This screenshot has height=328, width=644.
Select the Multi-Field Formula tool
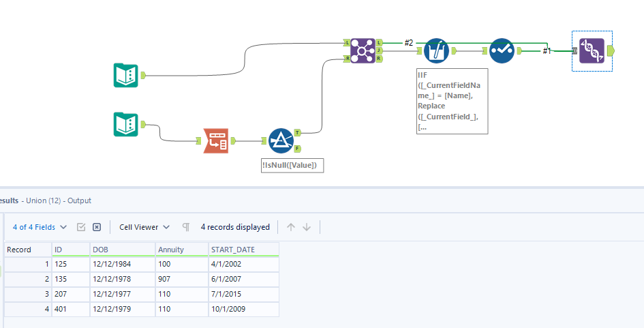coord(436,50)
